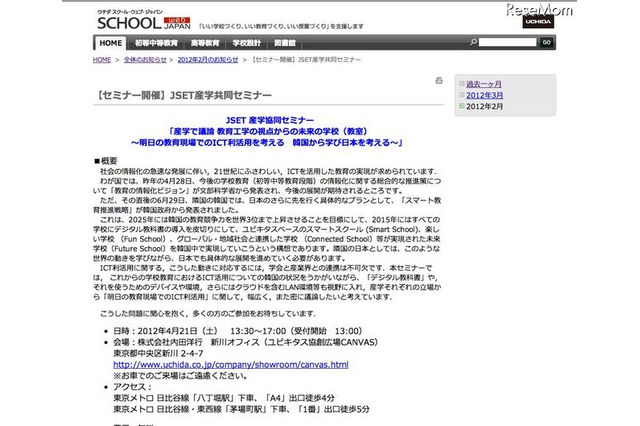Click the site tagline under the header
640x426 pixels.
click(281, 27)
